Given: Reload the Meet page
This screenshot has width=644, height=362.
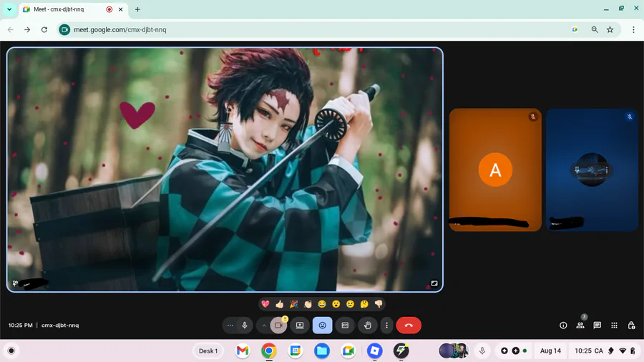Looking at the screenshot, I should tap(44, 29).
